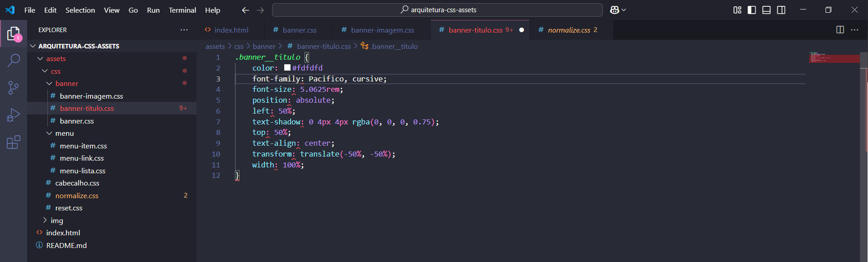This screenshot has height=262, width=868.
Task: Click the text-shadow property name
Action: (x=277, y=122)
